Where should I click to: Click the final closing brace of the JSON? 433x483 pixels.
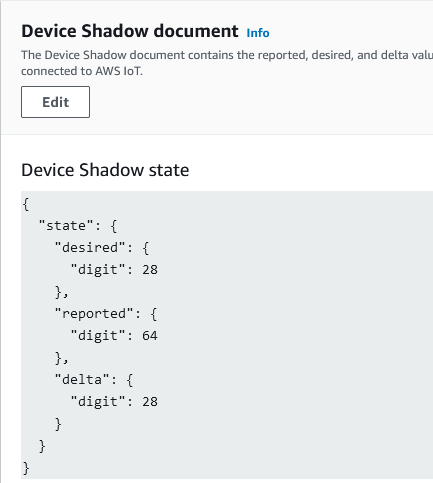tap(26, 468)
